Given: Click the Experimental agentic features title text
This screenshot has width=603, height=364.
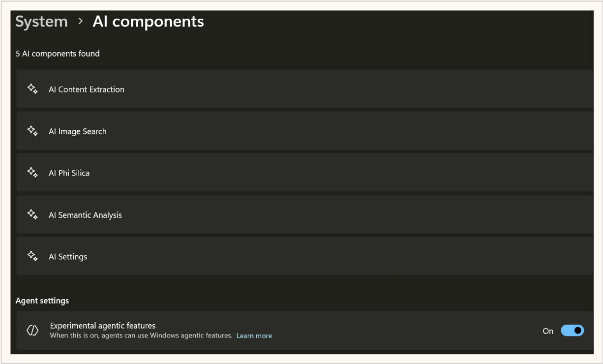Looking at the screenshot, I should (102, 326).
